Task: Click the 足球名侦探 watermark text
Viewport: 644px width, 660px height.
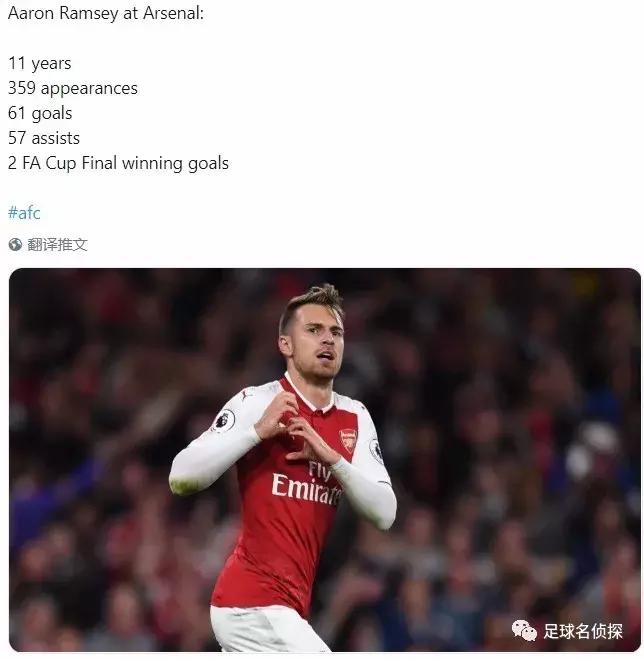Action: [x=582, y=631]
